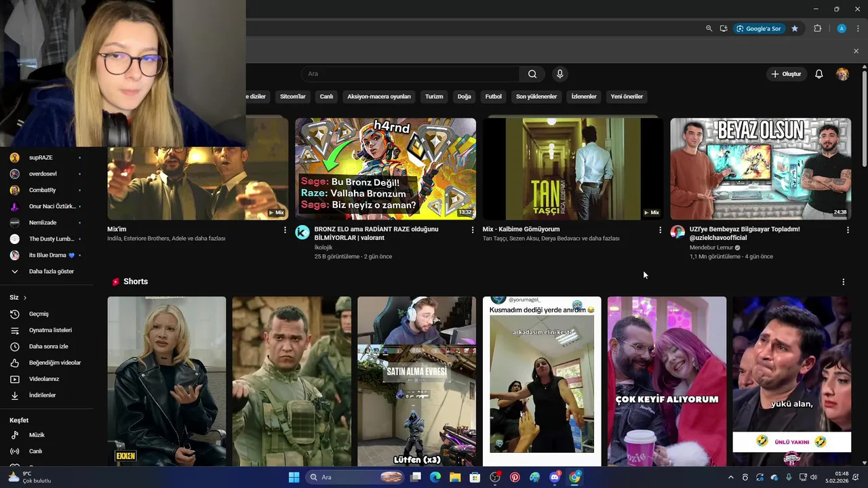Select the Son yüklenenler chip
The width and height of the screenshot is (868, 488).
point(536,96)
